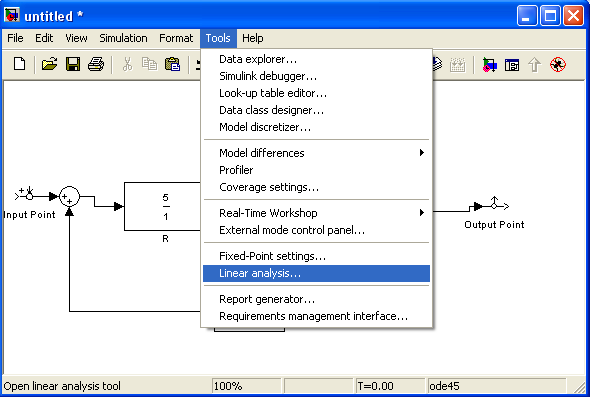590x397 pixels.
Task: Choose Fixed-Point settings… entry
Action: (316, 256)
